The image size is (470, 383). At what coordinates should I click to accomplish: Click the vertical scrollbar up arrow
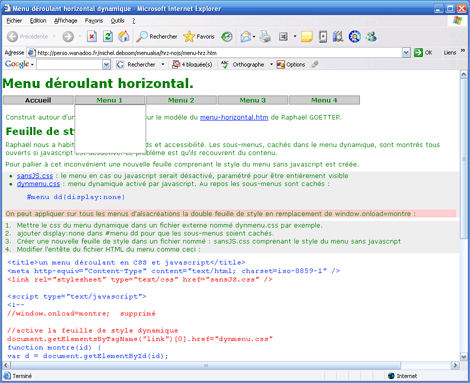tap(464, 75)
